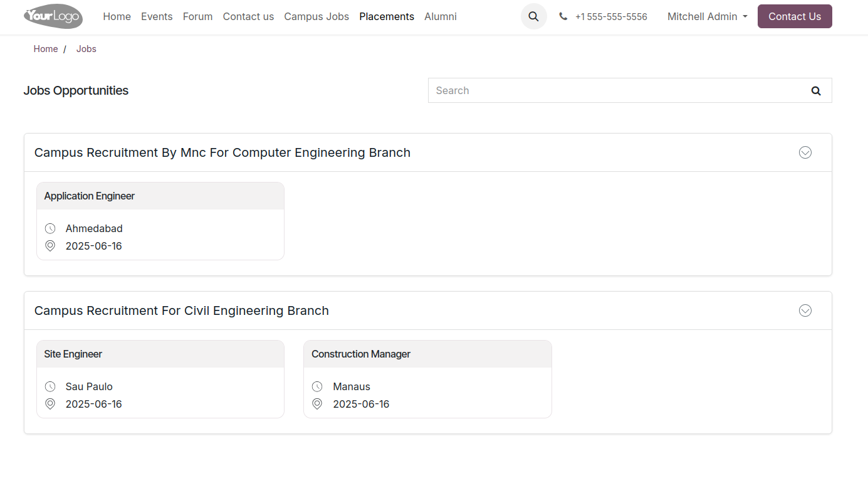Click the Jobs Opportunities heading
Screen dimensions: 868x483
pos(76,90)
